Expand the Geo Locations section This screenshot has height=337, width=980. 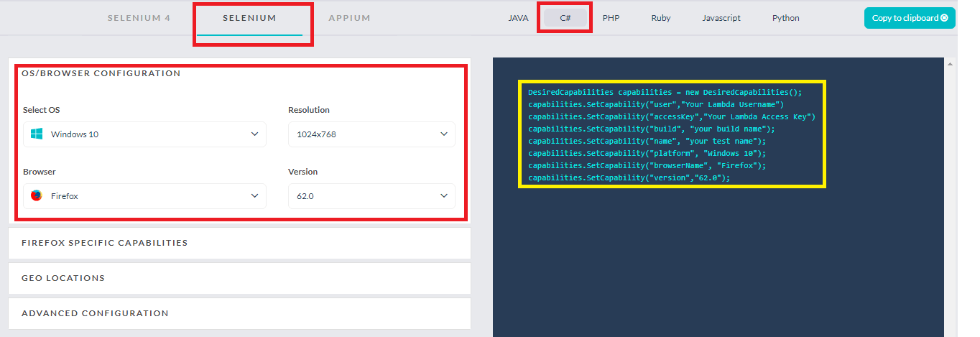click(239, 278)
